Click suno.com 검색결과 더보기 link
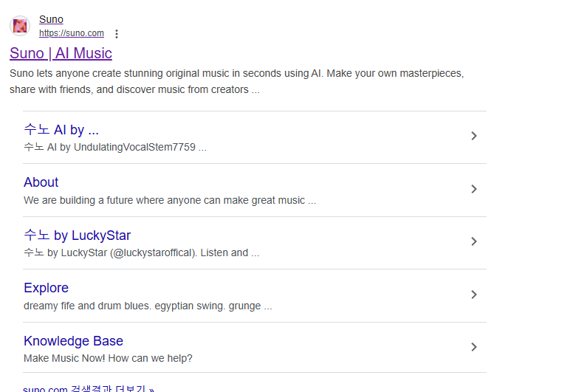This screenshot has height=392, width=584. pyautogui.click(x=89, y=388)
